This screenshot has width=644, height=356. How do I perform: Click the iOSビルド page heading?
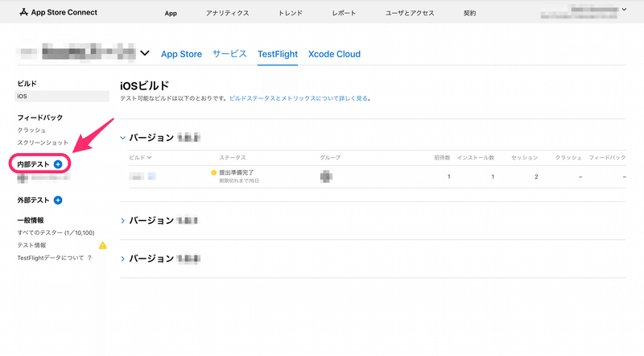click(145, 85)
